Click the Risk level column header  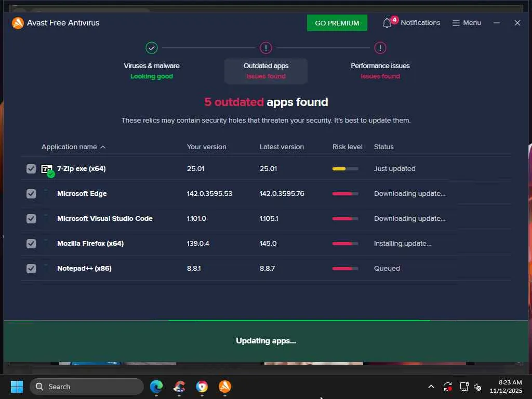pos(347,147)
